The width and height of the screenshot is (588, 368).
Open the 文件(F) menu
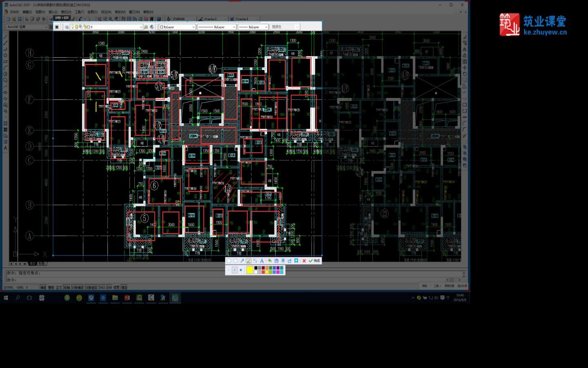(x=14, y=12)
